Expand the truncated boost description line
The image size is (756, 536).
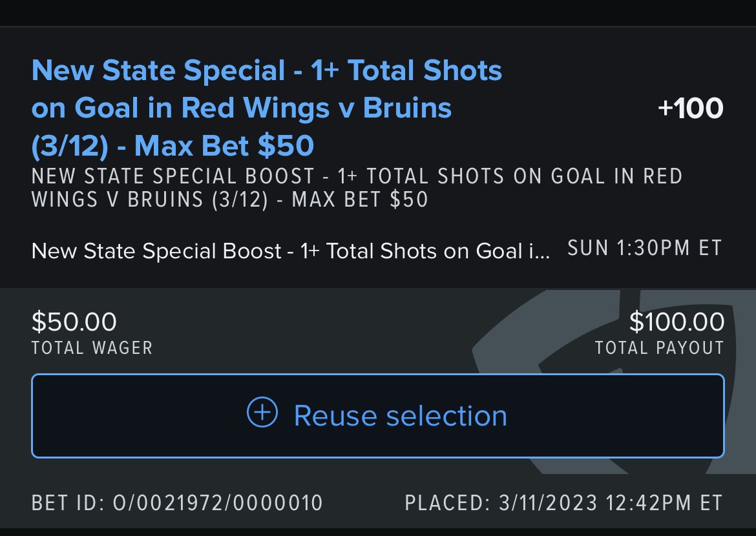click(290, 250)
